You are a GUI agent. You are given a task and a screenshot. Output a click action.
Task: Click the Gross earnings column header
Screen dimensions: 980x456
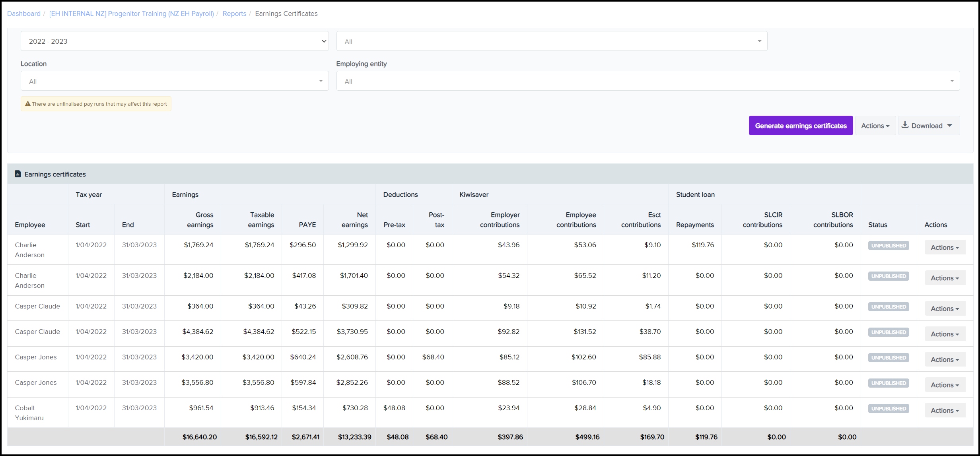point(200,219)
